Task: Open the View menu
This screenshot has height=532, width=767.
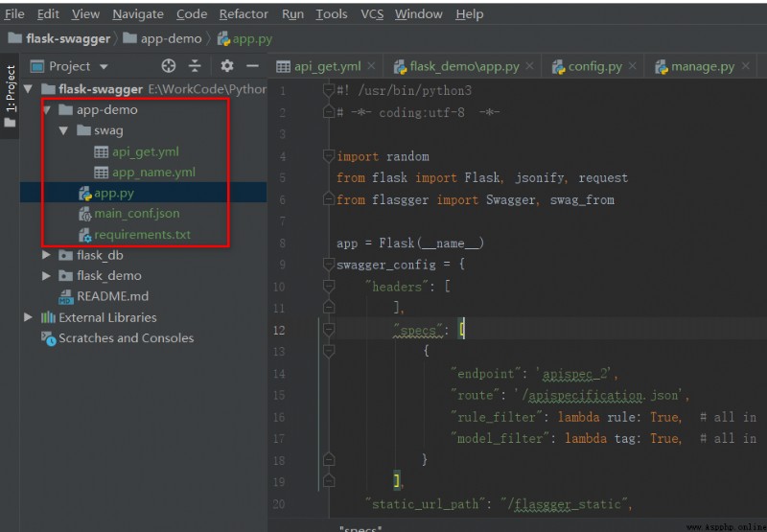Action: [85, 14]
